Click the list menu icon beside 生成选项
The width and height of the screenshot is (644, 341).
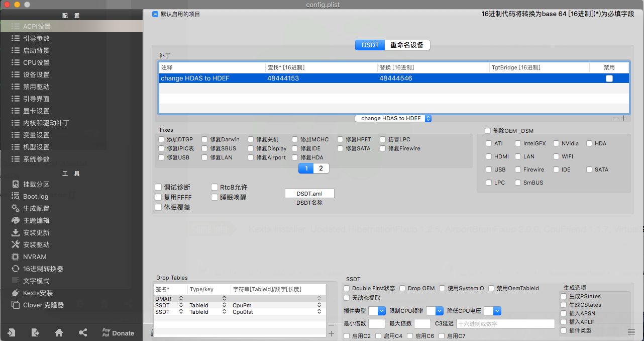point(631,331)
